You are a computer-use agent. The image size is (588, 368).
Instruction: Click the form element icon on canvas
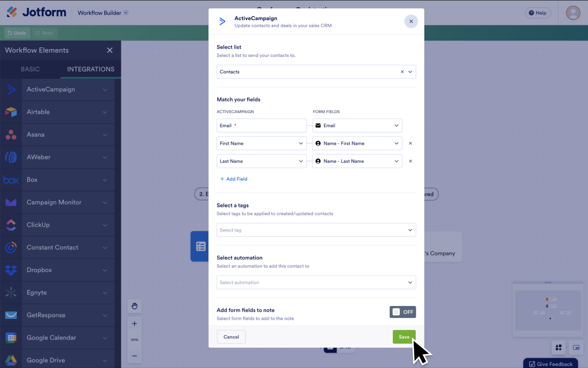[201, 247]
